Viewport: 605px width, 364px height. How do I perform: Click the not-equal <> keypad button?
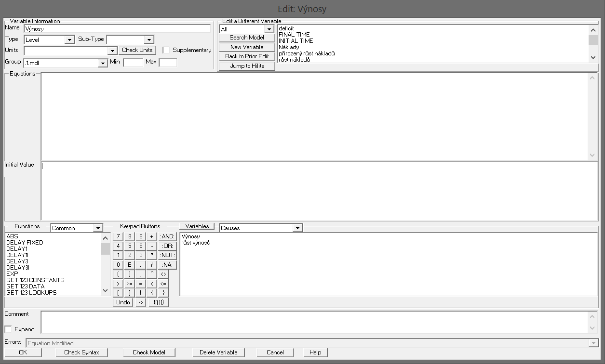[163, 274]
